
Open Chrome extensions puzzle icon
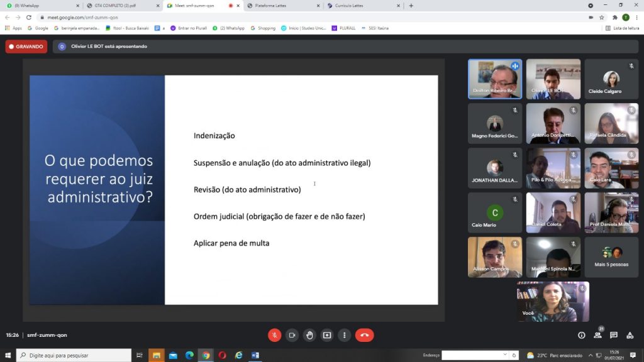(614, 18)
